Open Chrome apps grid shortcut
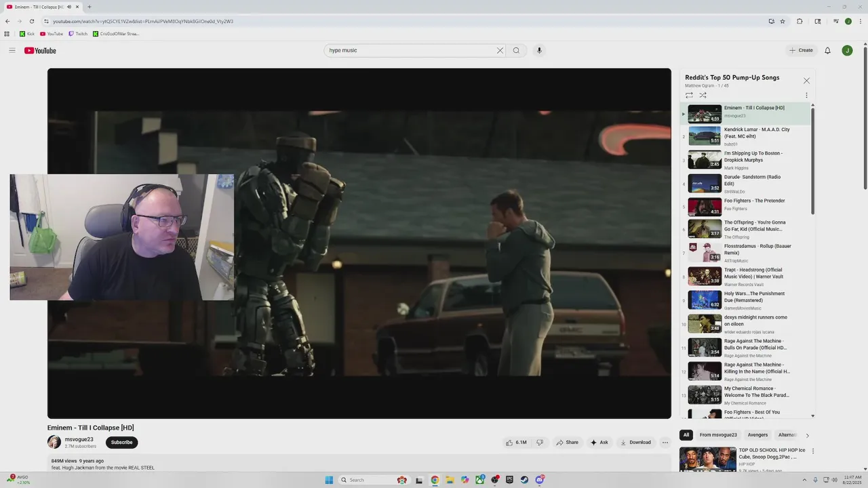The image size is (868, 488). pyautogui.click(x=7, y=34)
